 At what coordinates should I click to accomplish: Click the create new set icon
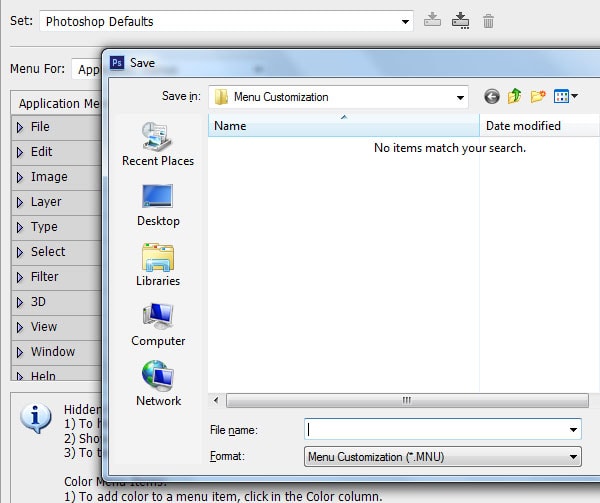tap(460, 21)
